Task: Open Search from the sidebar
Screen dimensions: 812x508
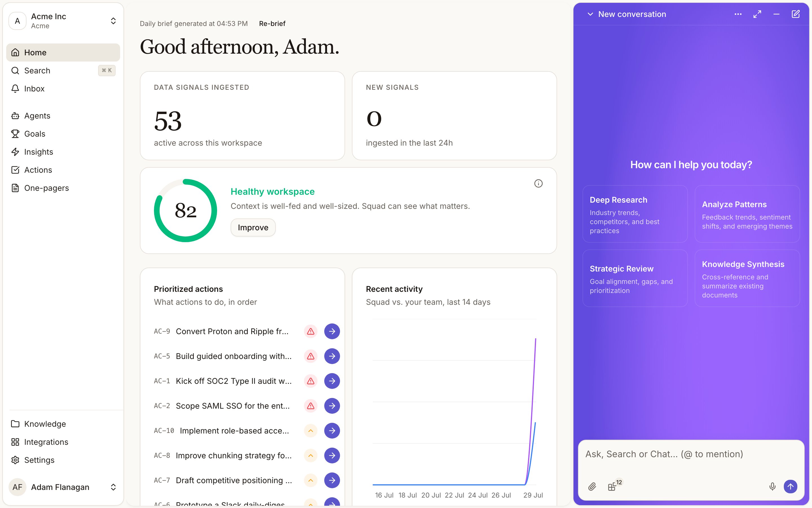Action: pyautogui.click(x=63, y=71)
